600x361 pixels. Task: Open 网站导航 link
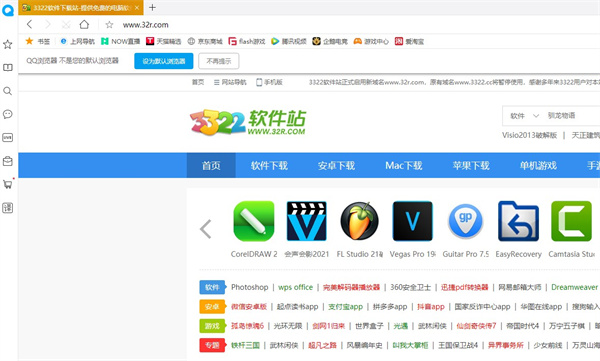point(230,82)
